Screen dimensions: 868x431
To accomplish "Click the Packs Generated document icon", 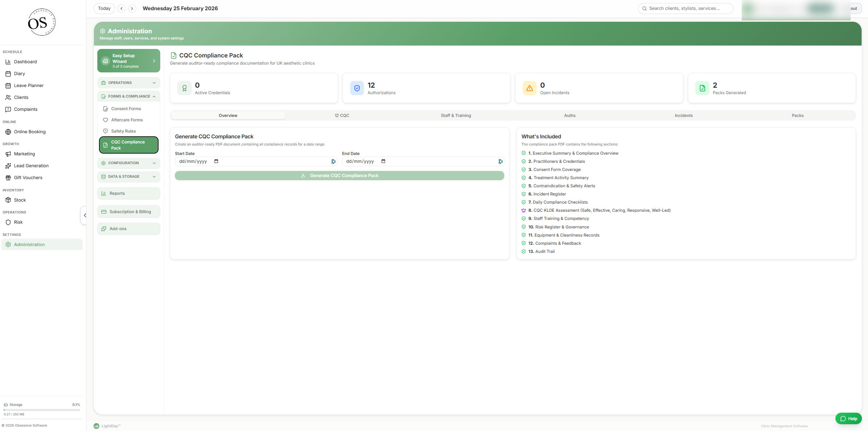I will (x=702, y=88).
